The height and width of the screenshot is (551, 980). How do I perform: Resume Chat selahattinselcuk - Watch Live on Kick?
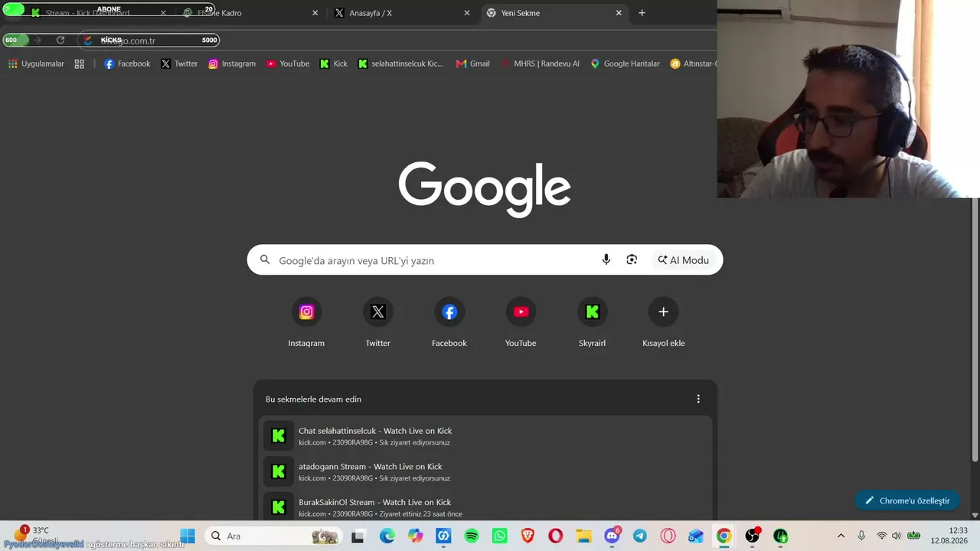pos(485,435)
